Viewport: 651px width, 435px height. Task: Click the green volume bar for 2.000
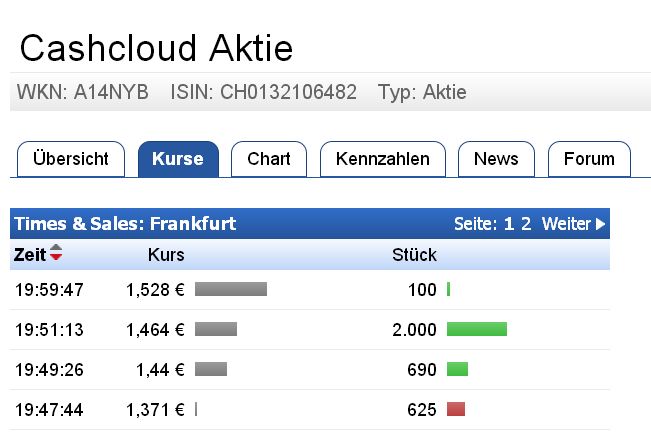coord(477,329)
